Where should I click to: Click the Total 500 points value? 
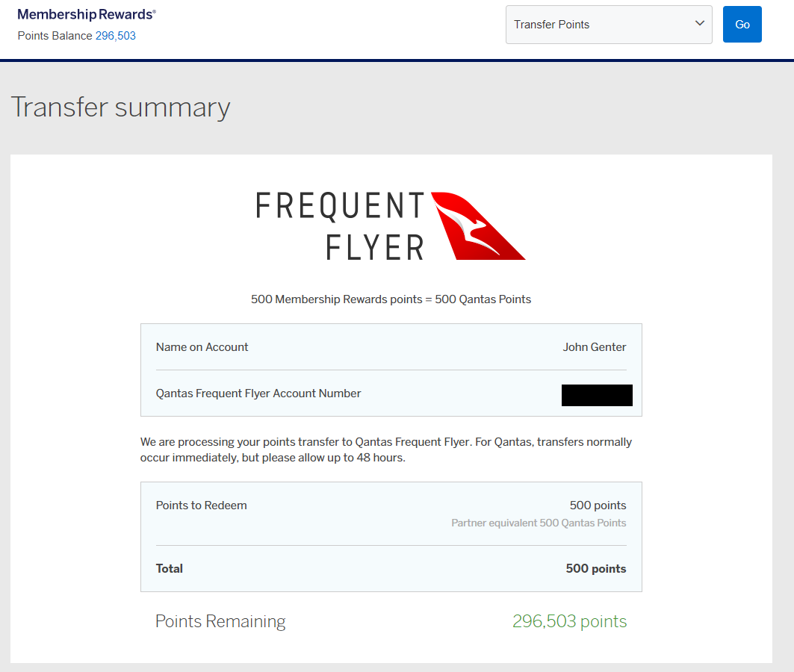tap(596, 569)
